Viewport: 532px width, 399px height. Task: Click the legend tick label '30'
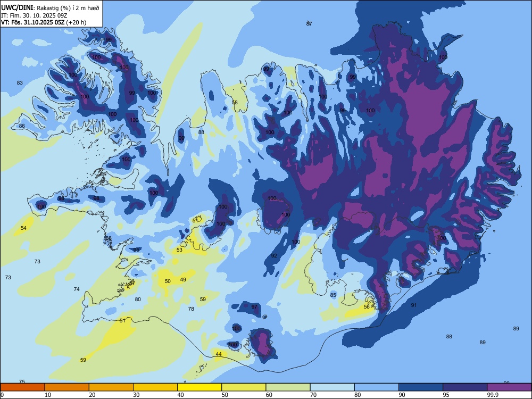(136, 395)
